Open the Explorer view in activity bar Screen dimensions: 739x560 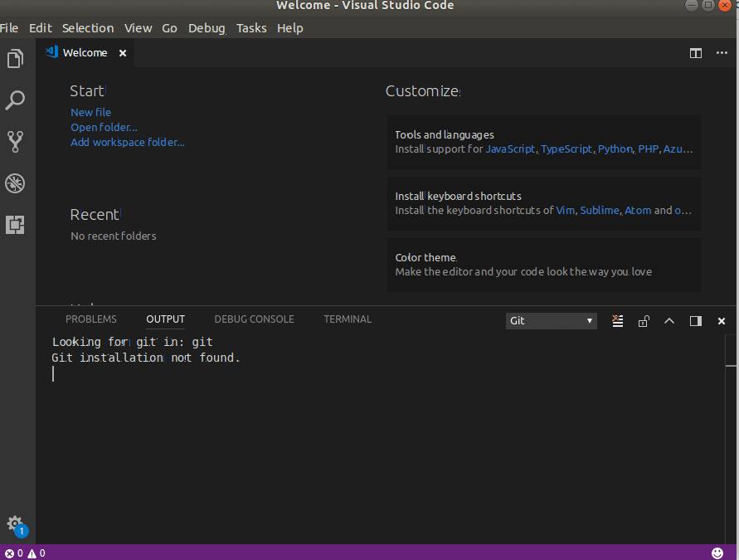(x=16, y=59)
